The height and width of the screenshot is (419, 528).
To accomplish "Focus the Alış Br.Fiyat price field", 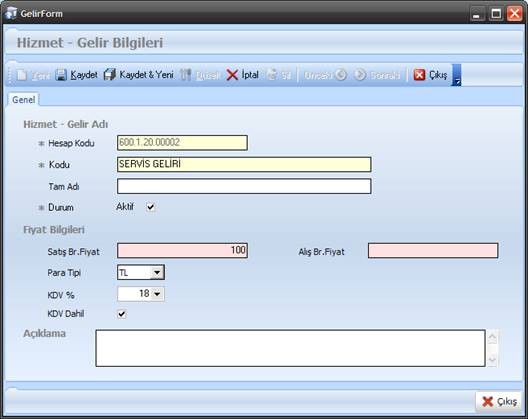I will coord(433,251).
